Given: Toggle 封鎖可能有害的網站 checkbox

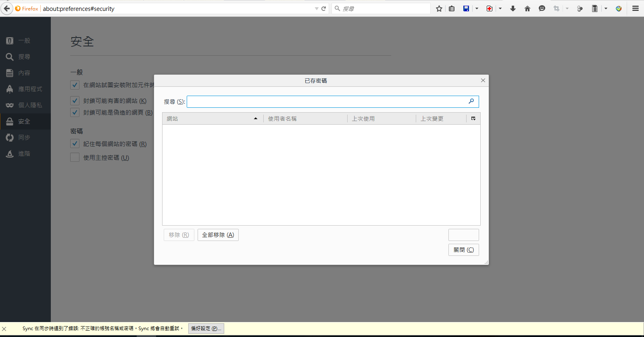Looking at the screenshot, I should tap(75, 100).
